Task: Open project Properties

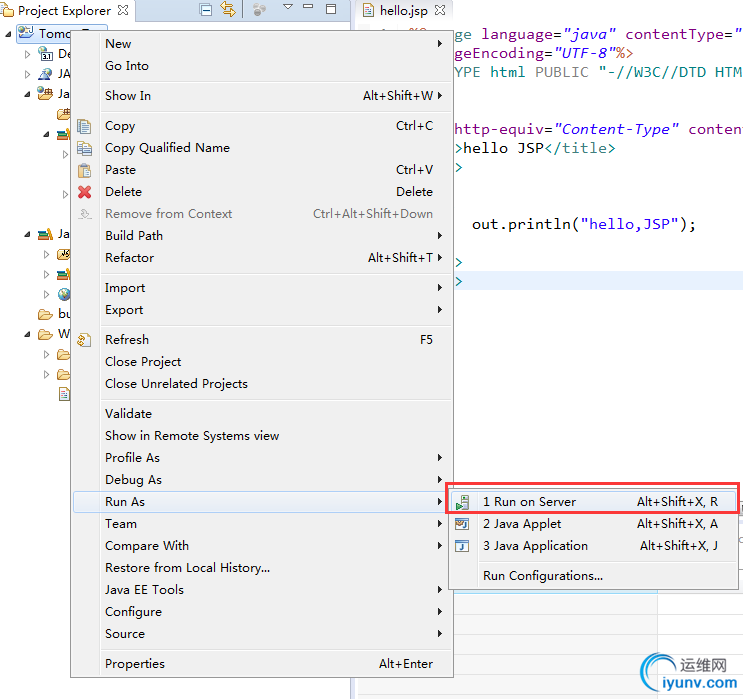Action: pyautogui.click(x=263, y=664)
